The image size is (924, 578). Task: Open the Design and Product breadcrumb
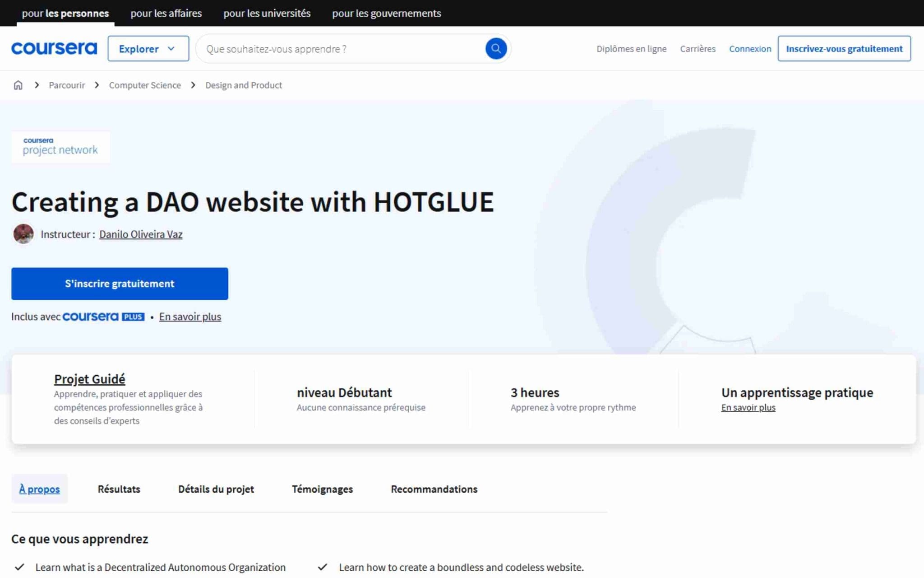click(243, 85)
